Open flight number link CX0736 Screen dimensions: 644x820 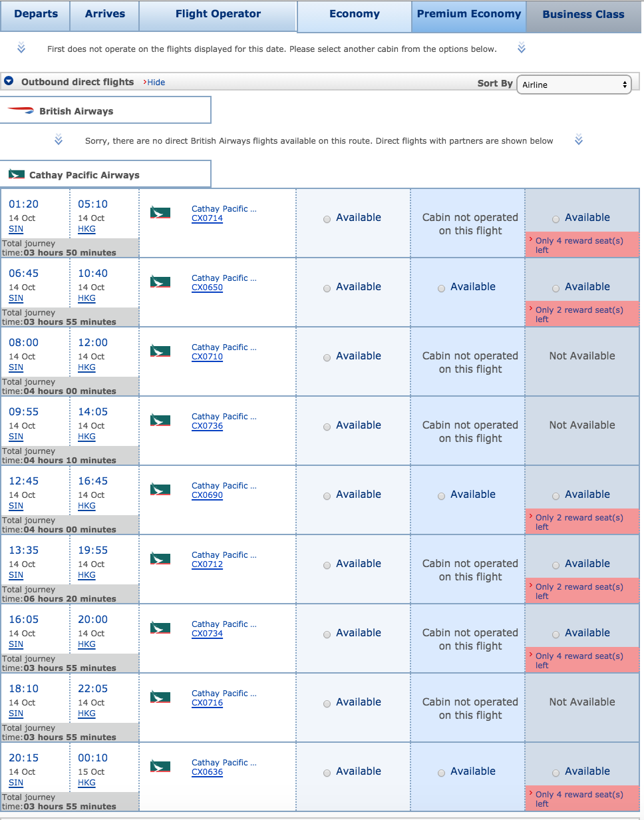click(207, 426)
